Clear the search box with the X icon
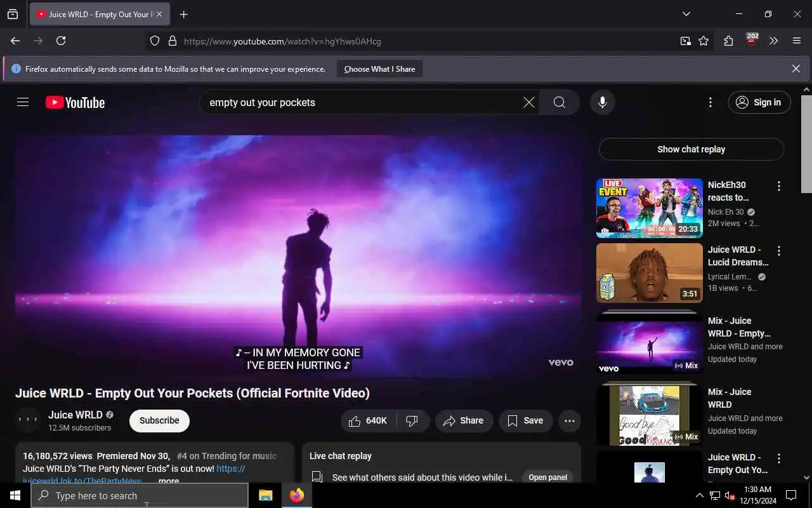Screen dimensions: 812x508 [x=528, y=102]
